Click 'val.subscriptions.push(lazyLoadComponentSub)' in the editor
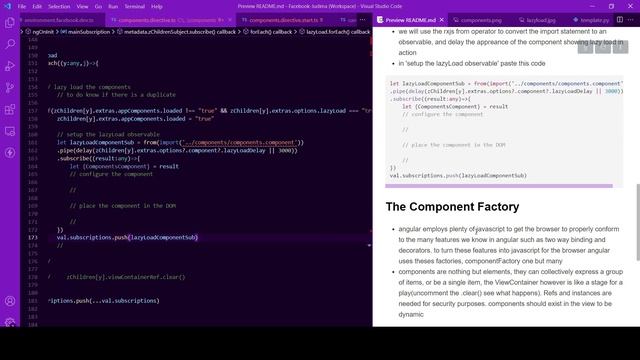640x360 pixels. [127, 238]
